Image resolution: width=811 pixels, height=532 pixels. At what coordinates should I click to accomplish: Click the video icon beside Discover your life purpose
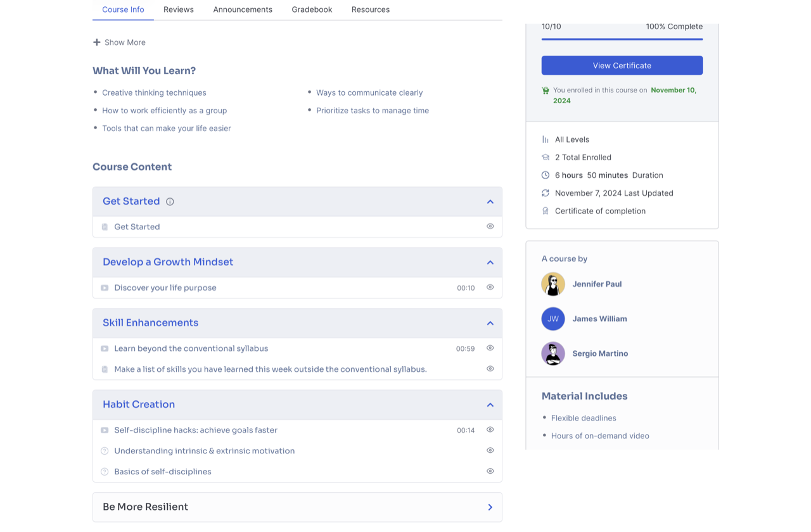coord(105,288)
